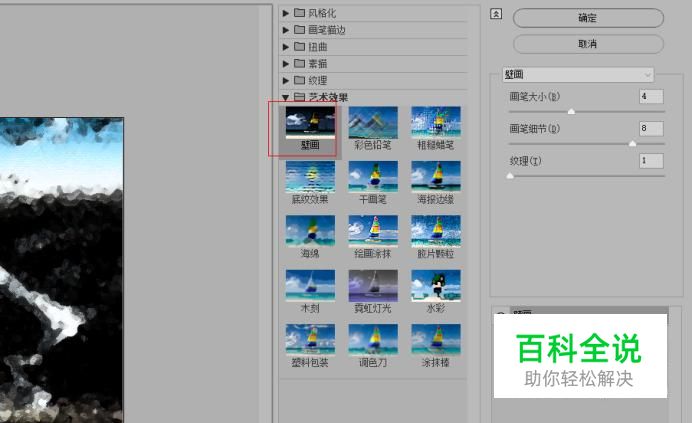
Task: Click the 纹理 slider handle
Action: (x=510, y=176)
